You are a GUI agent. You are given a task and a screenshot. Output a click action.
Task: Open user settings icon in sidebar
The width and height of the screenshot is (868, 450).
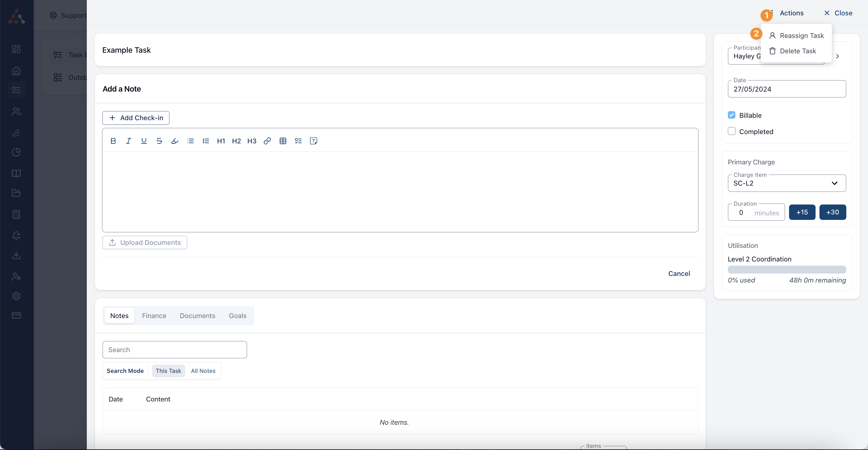[x=16, y=277]
